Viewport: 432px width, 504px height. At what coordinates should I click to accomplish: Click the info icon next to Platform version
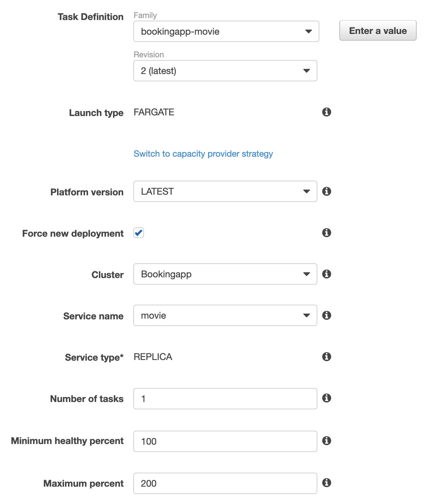point(327,191)
